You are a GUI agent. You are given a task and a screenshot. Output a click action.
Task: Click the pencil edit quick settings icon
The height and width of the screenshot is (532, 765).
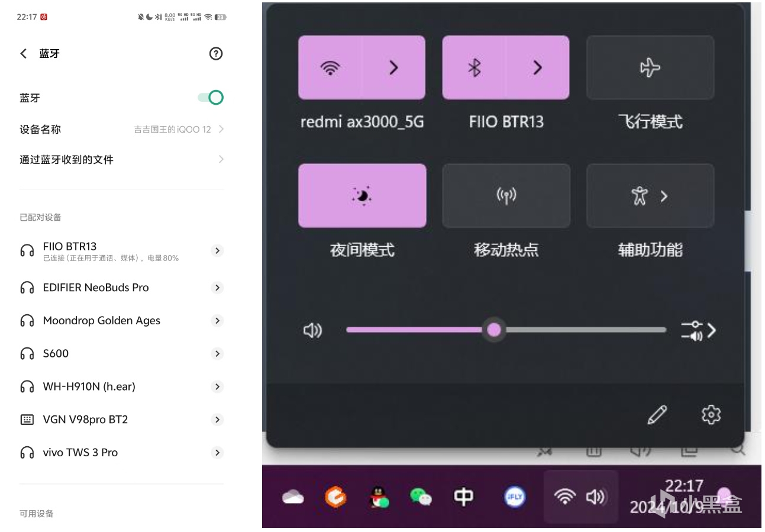click(x=657, y=415)
